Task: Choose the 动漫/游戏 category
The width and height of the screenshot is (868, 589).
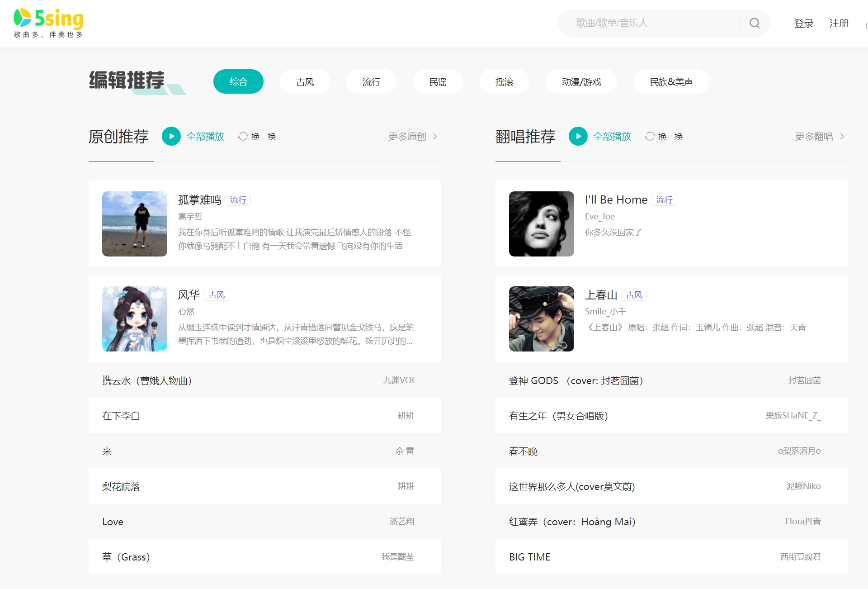Action: click(x=581, y=82)
